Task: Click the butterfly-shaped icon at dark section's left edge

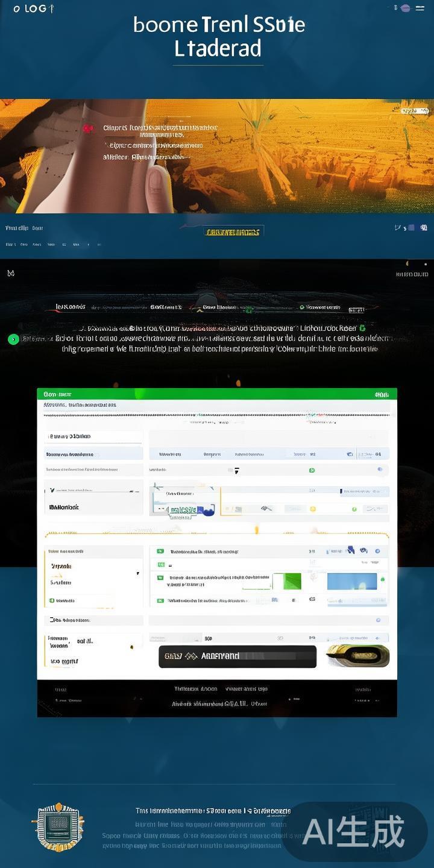Action: pos(10,273)
